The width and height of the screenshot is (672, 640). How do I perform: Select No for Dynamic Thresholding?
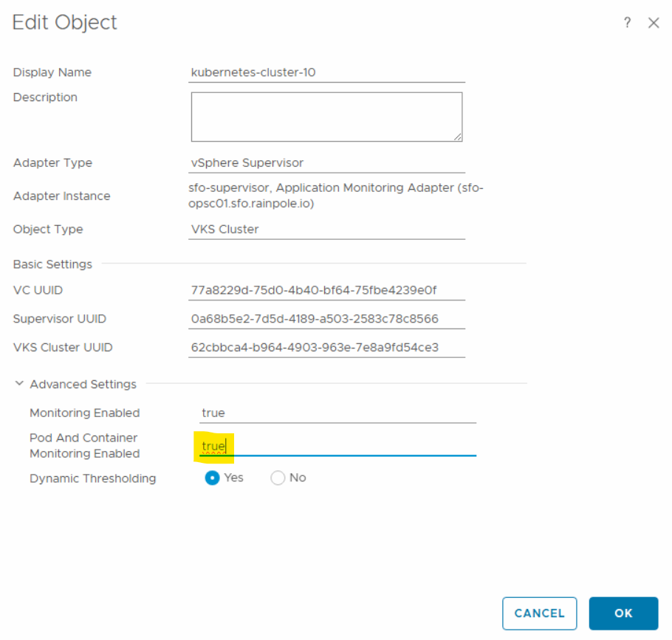tap(278, 478)
